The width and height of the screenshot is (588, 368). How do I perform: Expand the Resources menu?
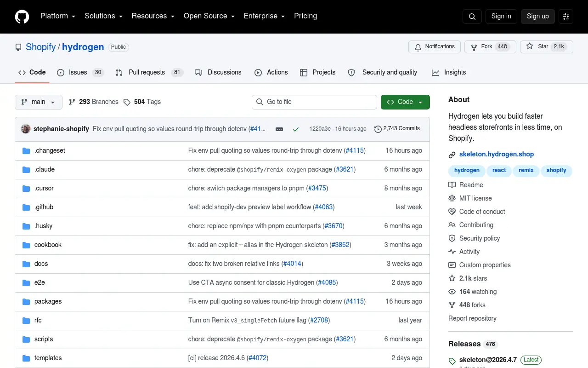pos(153,16)
